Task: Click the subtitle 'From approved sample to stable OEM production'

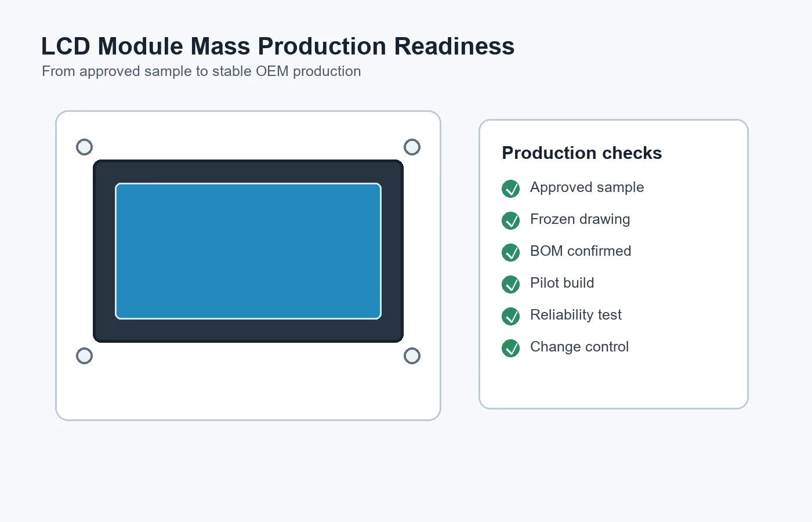Action: click(x=201, y=71)
